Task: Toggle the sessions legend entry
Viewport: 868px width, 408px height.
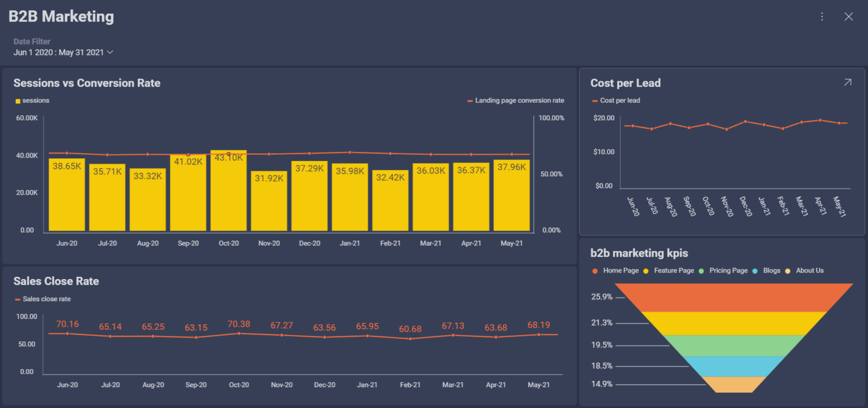Action: click(31, 100)
